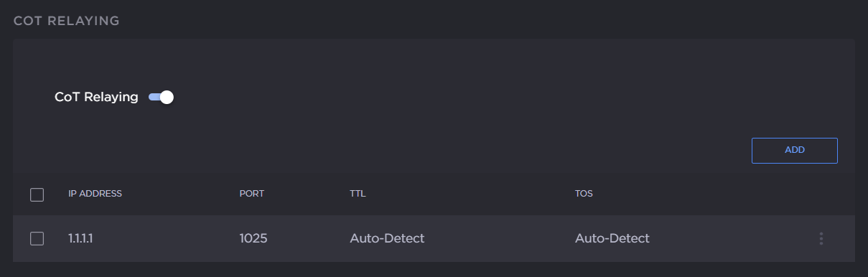Click the PORT column header
The height and width of the screenshot is (277, 868).
click(252, 194)
